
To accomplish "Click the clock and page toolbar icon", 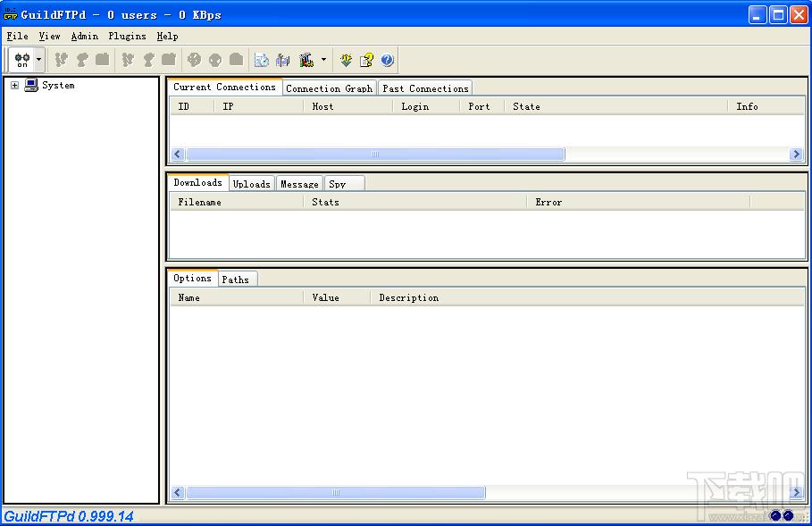I will (261, 60).
